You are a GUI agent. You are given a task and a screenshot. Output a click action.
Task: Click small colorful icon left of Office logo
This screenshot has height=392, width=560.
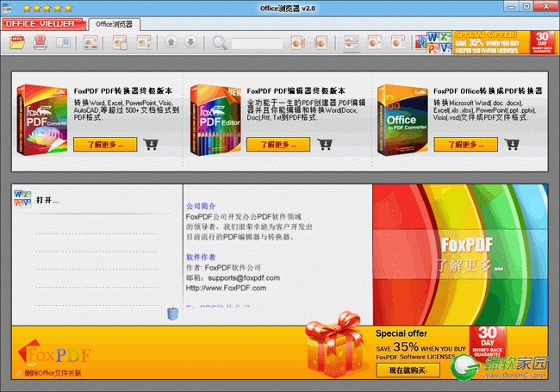tap(420, 42)
